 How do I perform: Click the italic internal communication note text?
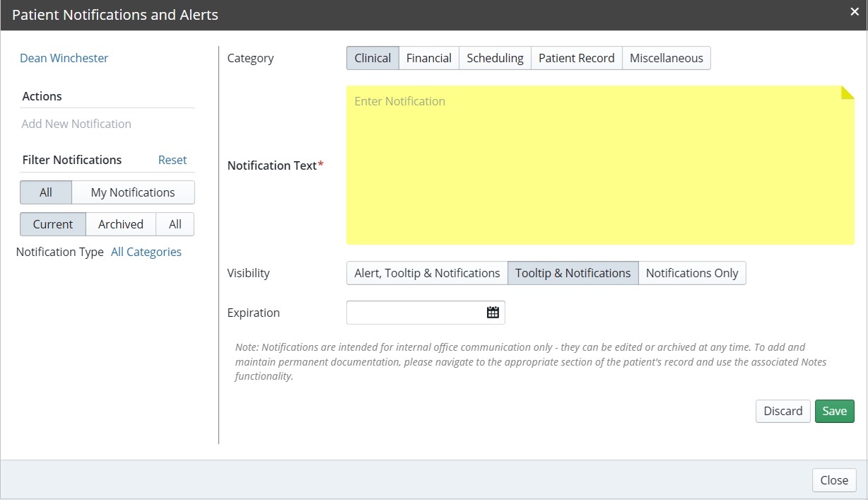click(531, 361)
